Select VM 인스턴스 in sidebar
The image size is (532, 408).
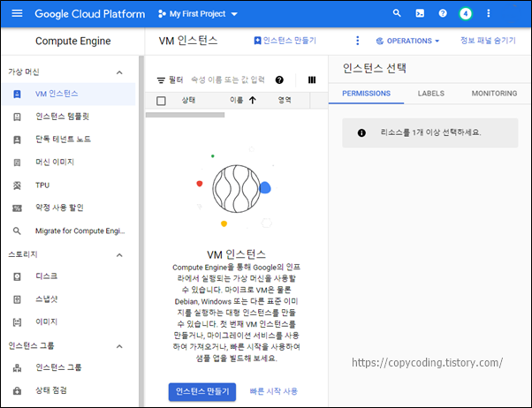(68, 94)
